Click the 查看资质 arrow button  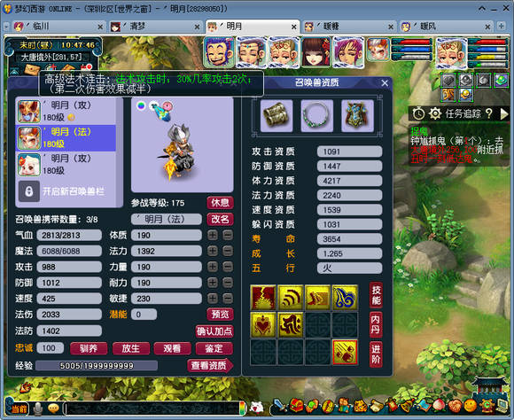(x=210, y=366)
